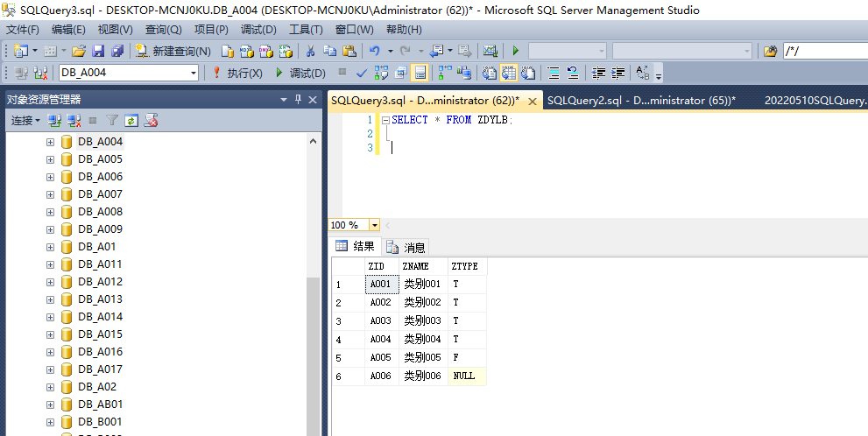Open the 帮助(H) menu

tap(404, 29)
